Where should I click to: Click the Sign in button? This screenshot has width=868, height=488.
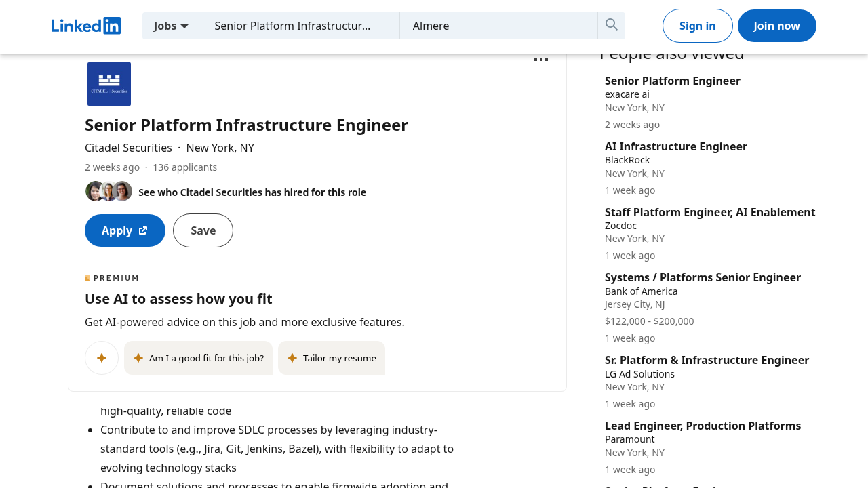point(698,26)
